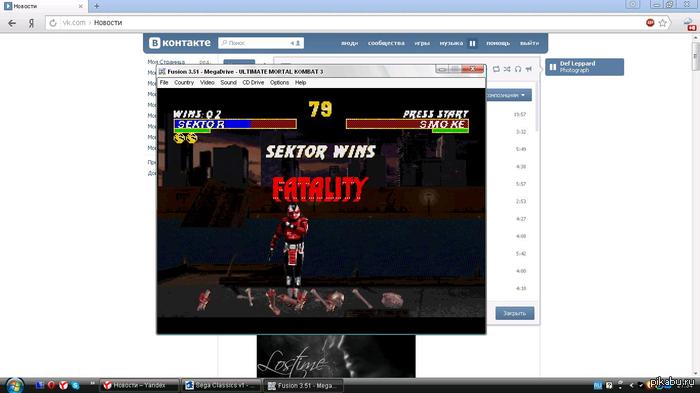Image resolution: width=700 pixels, height=393 pixels.
Task: Launch Yandex browser from quick launch
Action: point(63,385)
